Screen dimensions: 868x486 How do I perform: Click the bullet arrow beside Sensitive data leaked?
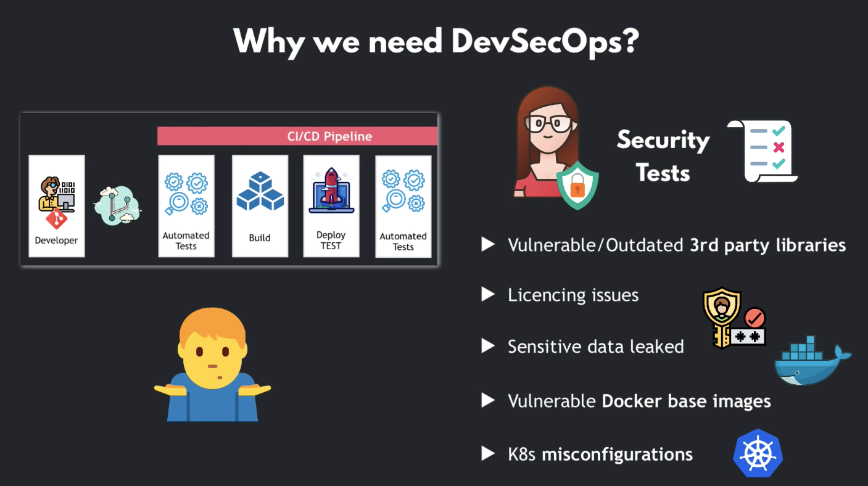[488, 346]
